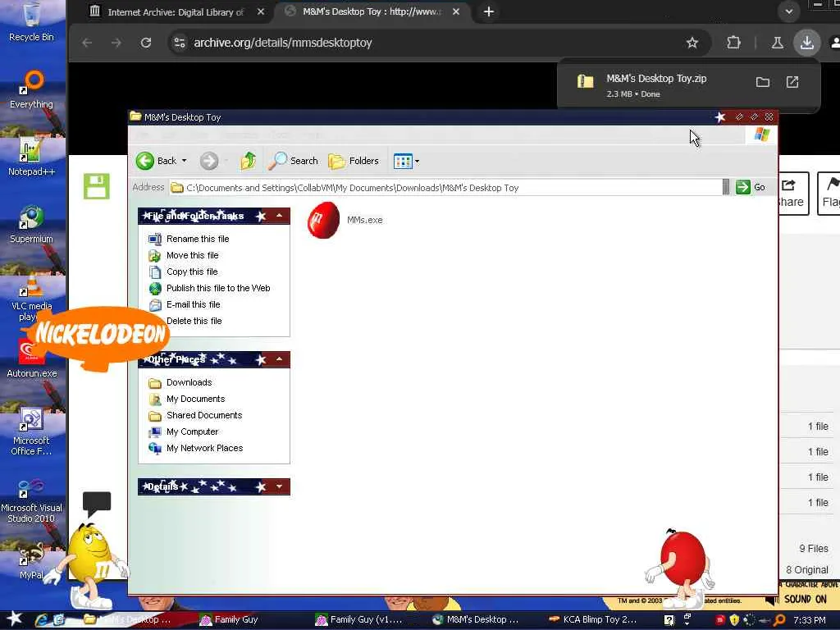Screen dimensions: 840x630
Task: Open the address bar dropdown
Action: tap(726, 187)
